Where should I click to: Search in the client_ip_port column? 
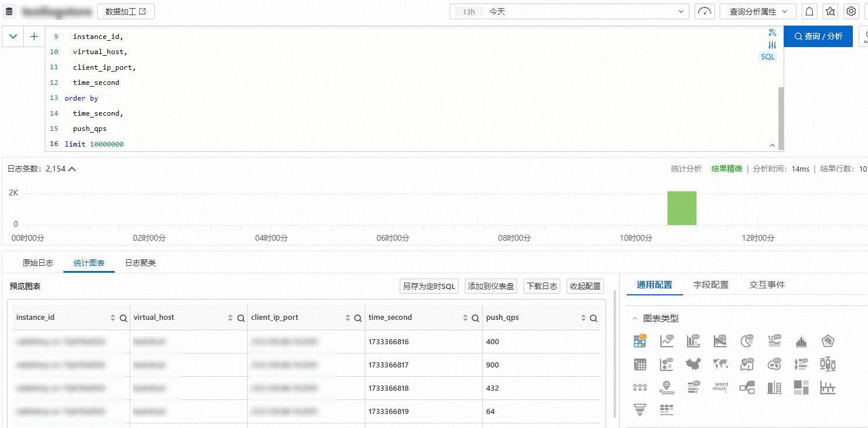pos(358,318)
